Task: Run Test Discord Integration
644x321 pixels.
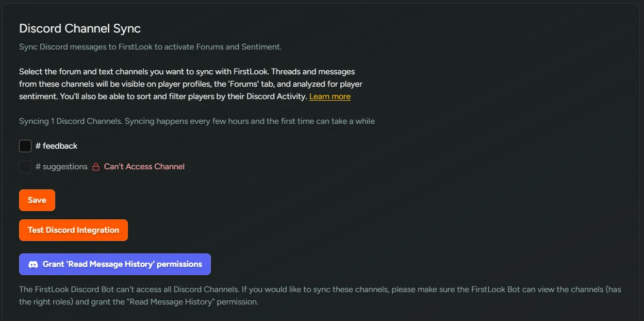Action: 73,230
